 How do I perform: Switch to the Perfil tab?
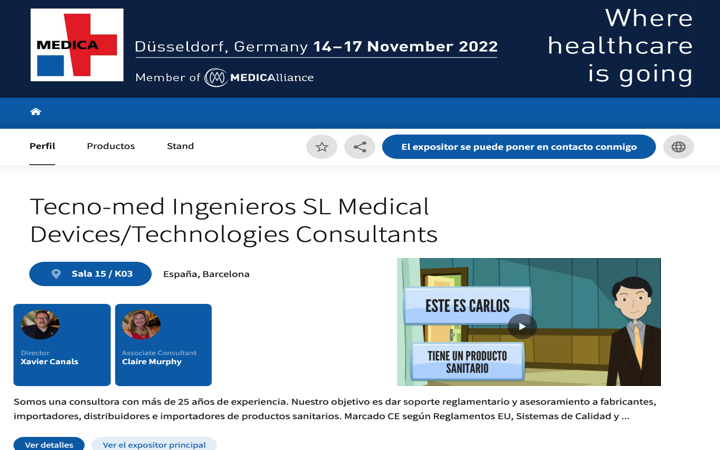coord(42,146)
